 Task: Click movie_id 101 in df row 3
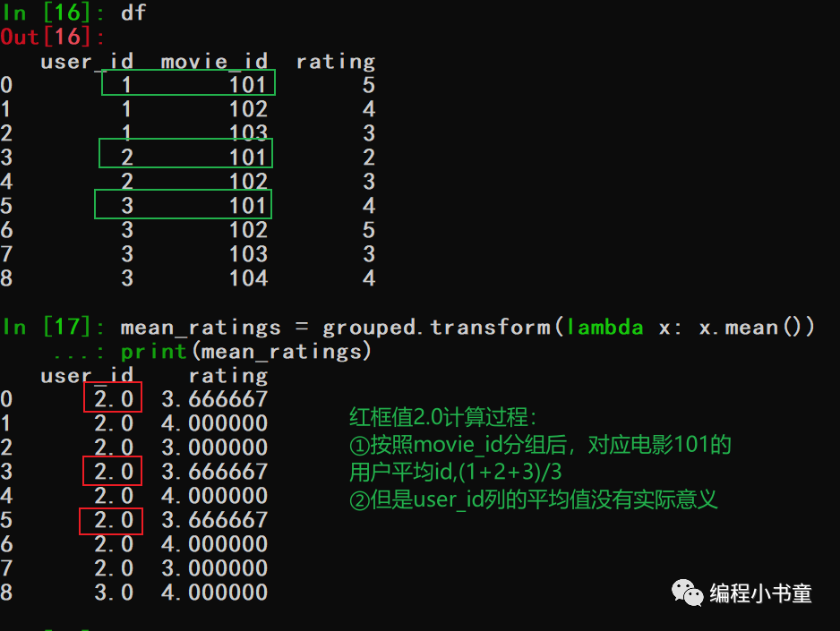pos(248,158)
